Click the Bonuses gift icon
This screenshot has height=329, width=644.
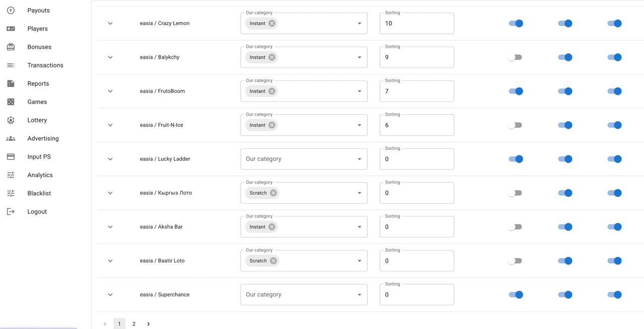click(x=11, y=47)
